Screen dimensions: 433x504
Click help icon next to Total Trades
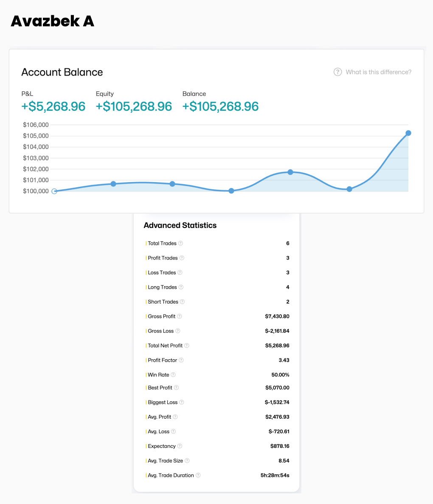tap(180, 243)
